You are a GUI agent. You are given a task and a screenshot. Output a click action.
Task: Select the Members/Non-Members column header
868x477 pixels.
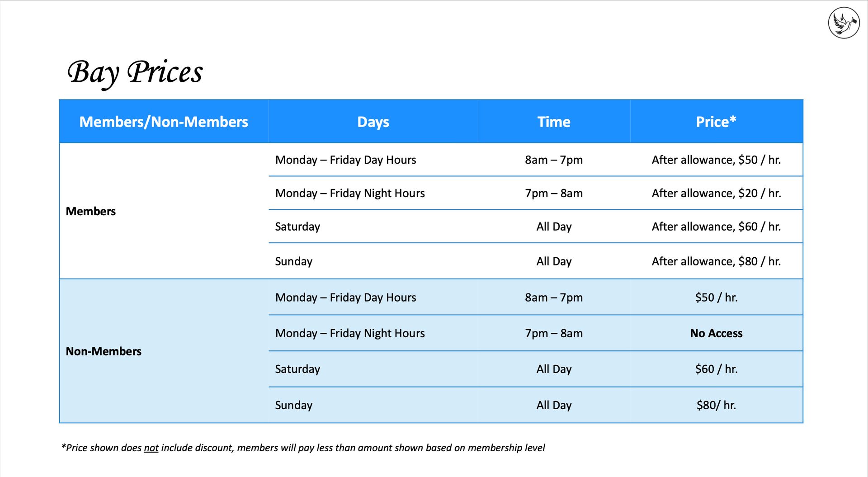click(x=164, y=122)
